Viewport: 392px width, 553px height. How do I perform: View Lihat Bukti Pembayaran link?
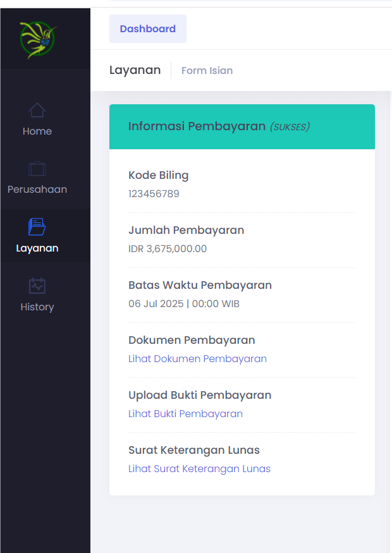(x=185, y=414)
